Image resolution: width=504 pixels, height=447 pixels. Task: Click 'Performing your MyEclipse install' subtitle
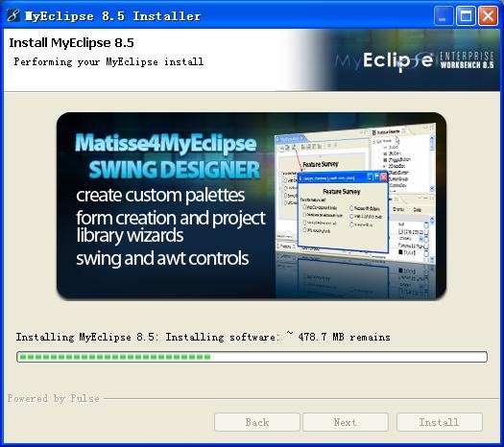[108, 61]
